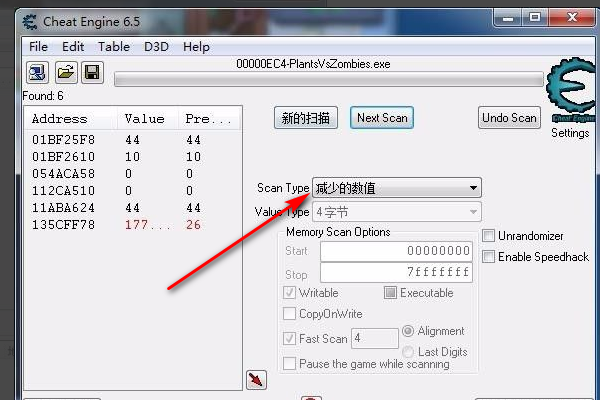The height and width of the screenshot is (400, 600).
Task: Minimize the Cheat Engine window
Action: point(508,18)
